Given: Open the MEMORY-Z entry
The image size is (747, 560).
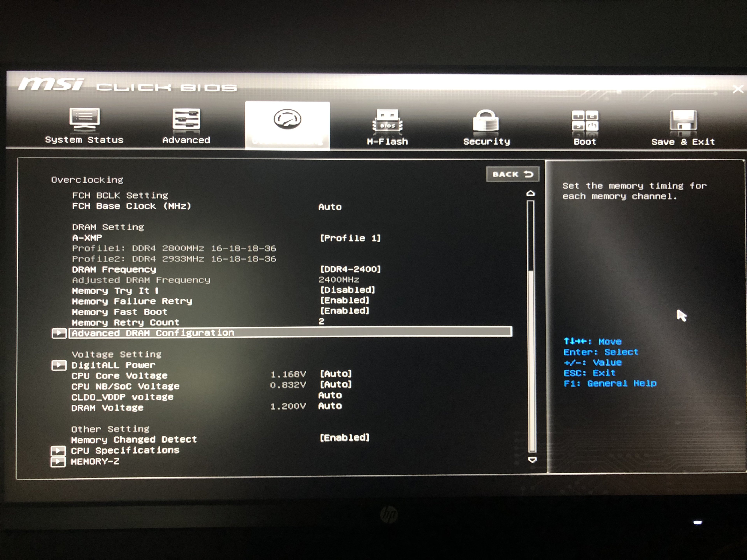Looking at the screenshot, I should [x=95, y=461].
